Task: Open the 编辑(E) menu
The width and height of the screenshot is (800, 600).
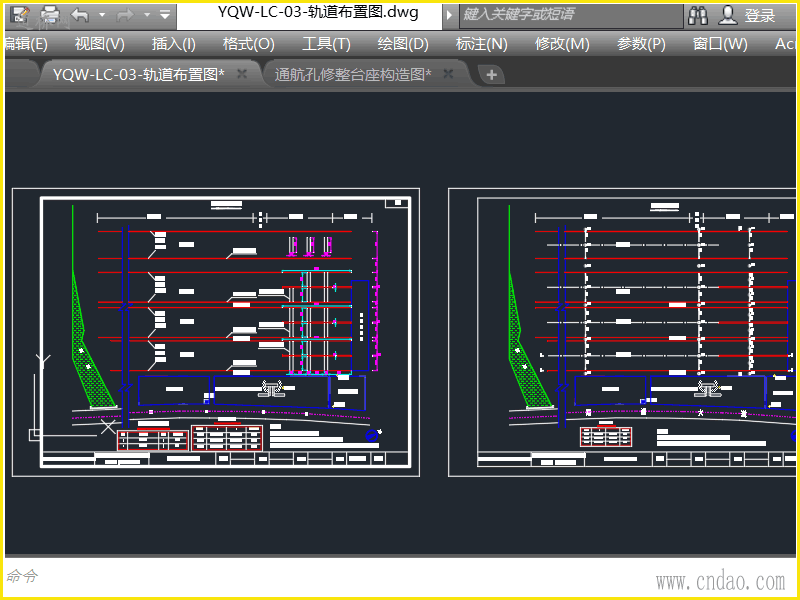Action: point(26,44)
